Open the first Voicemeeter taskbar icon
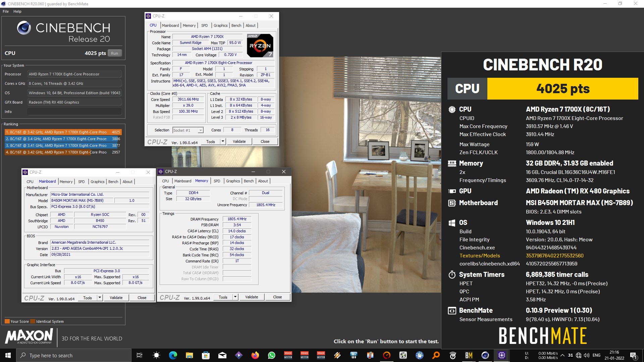Screen dimensions: 644x362 pos(288,355)
